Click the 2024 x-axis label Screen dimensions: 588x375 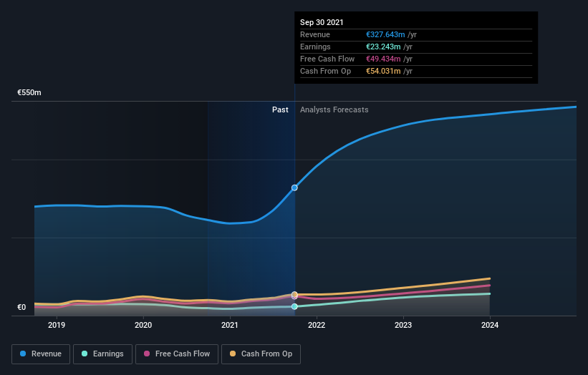[490, 325]
